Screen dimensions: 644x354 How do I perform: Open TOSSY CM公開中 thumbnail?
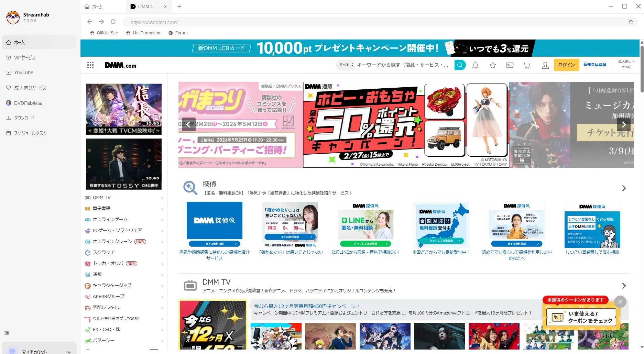pos(124,164)
